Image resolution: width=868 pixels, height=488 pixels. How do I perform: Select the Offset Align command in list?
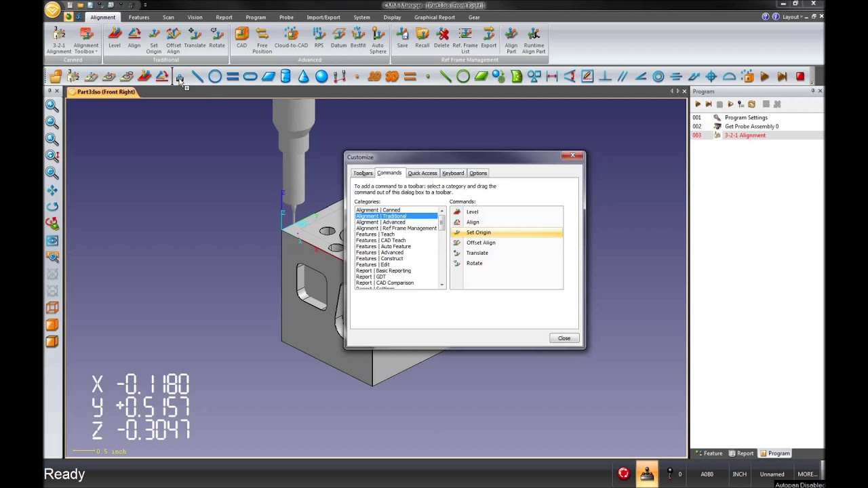pos(507,243)
